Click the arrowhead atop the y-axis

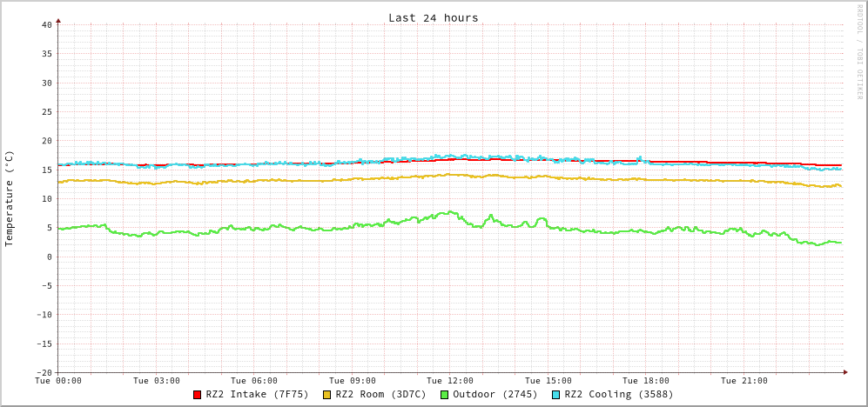coord(58,19)
